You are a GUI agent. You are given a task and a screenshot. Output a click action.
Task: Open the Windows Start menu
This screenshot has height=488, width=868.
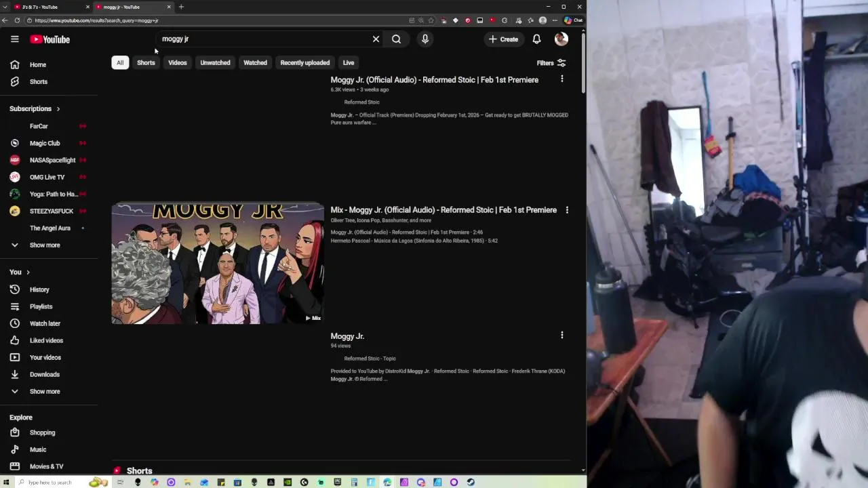pos(5,483)
